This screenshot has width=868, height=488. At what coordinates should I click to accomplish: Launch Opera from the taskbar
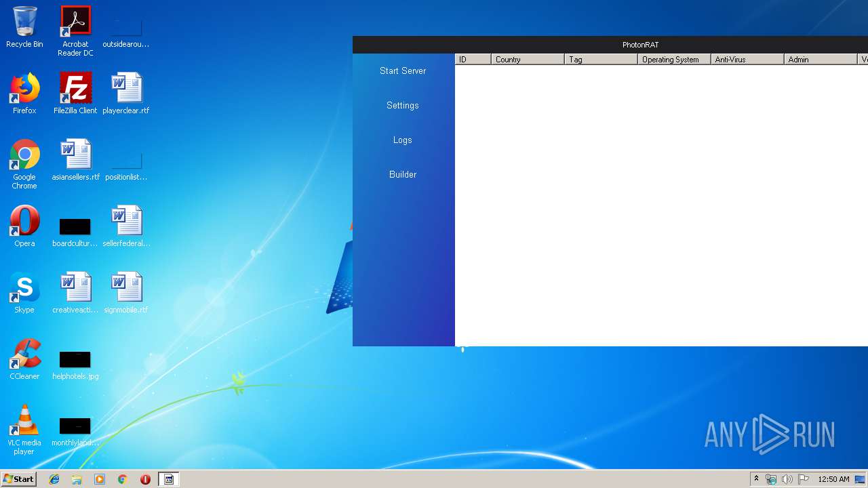(x=145, y=479)
